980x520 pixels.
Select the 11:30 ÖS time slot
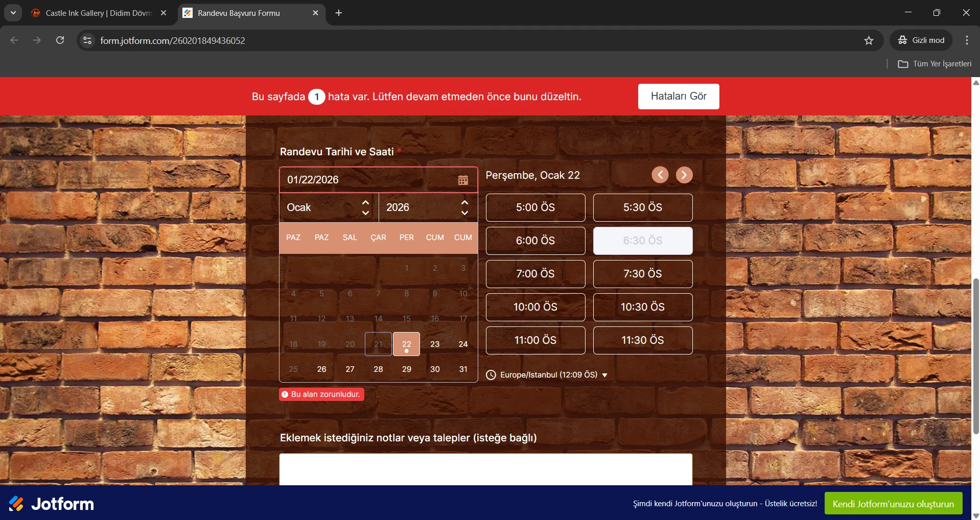(642, 340)
